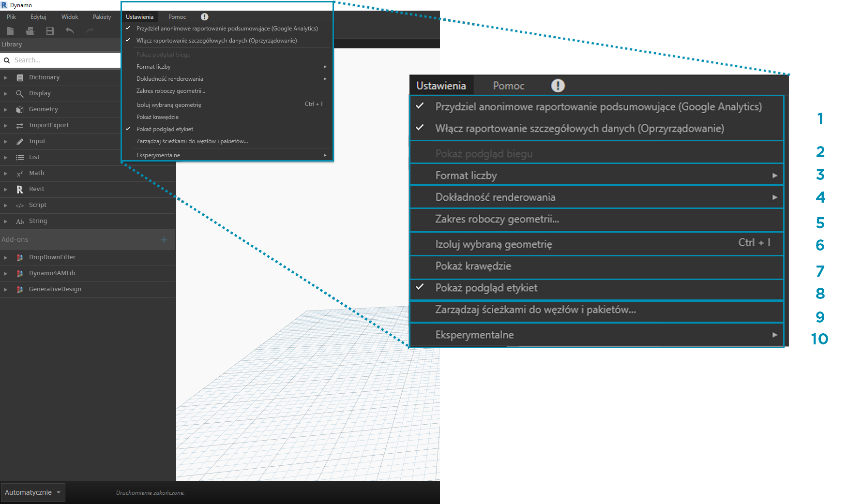Image resolution: width=847 pixels, height=504 pixels.
Task: Click the Input pencil icon in Library
Action: click(20, 141)
